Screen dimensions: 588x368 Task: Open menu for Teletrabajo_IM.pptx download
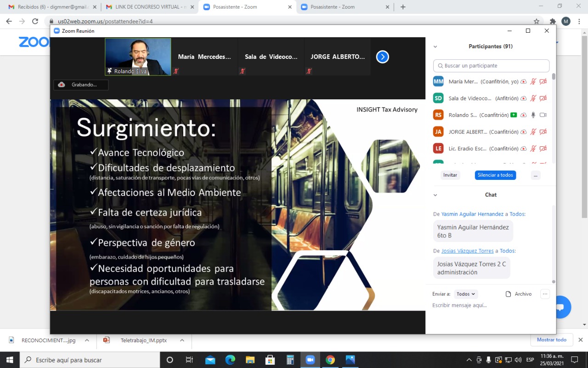click(x=182, y=340)
